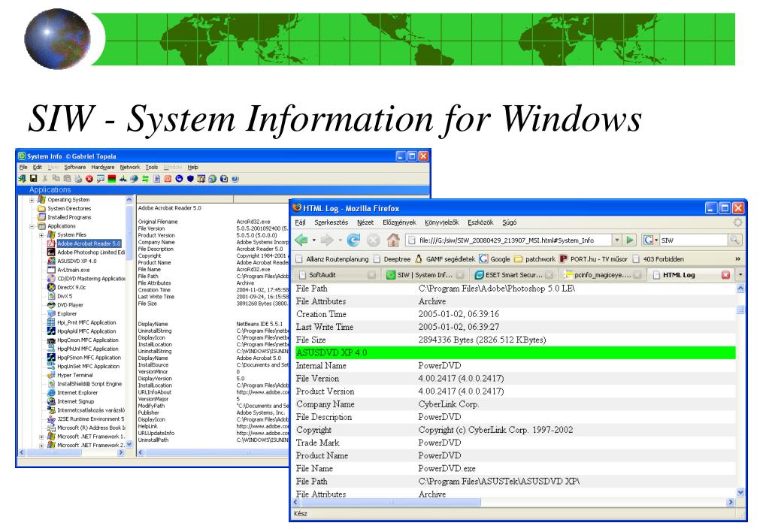Click the printer icon in System Info toolbar

(78, 179)
